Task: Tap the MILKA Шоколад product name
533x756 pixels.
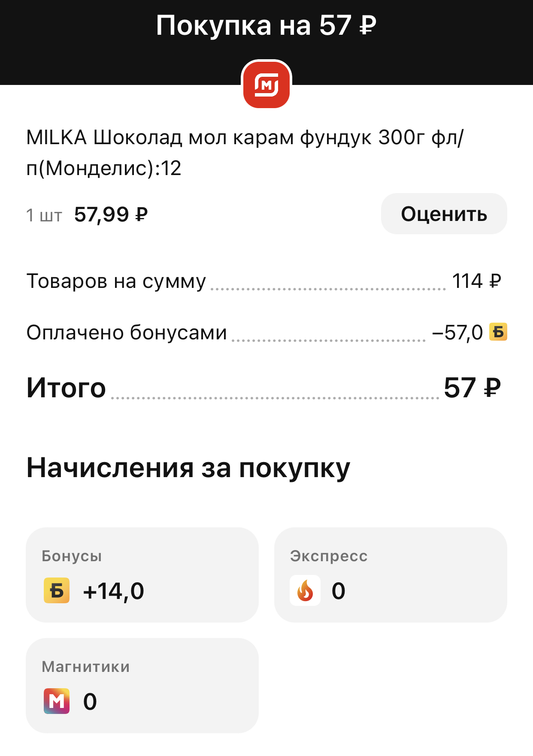Action: pos(245,153)
